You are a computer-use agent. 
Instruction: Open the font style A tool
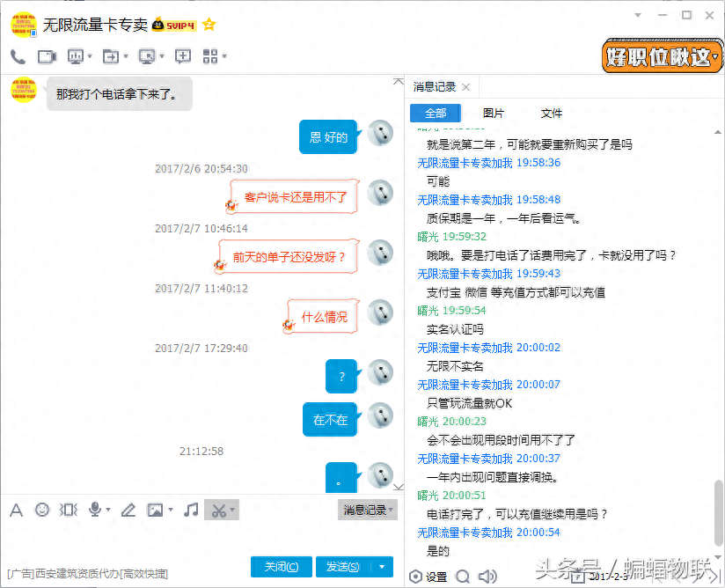[x=16, y=510]
